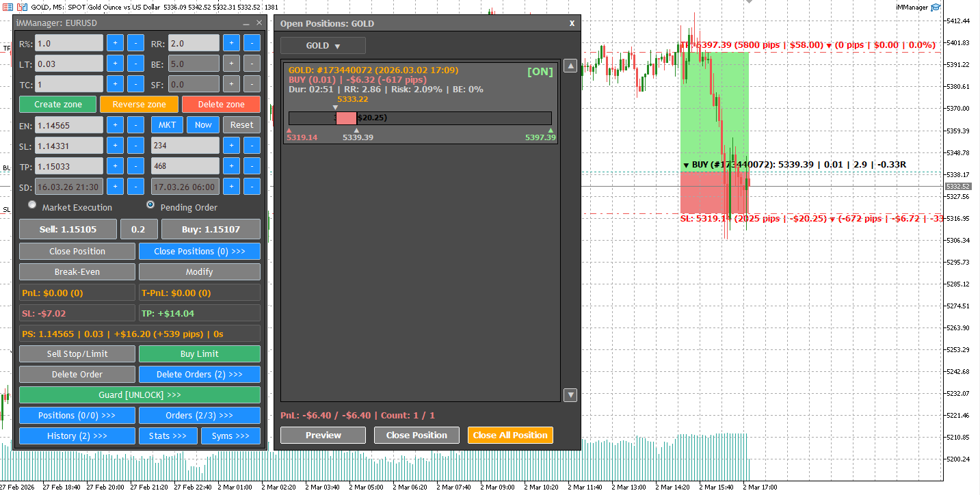Click the single Close Position button in GOLD panel

click(416, 435)
